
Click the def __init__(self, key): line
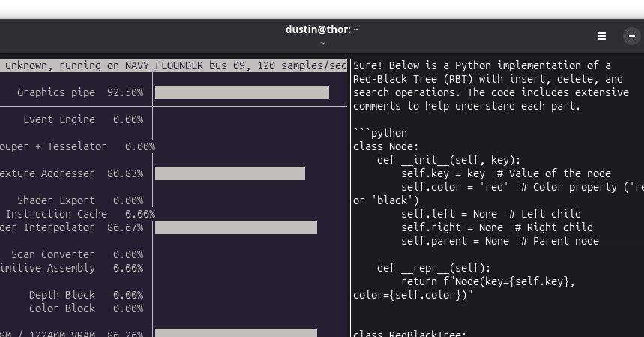click(448, 161)
